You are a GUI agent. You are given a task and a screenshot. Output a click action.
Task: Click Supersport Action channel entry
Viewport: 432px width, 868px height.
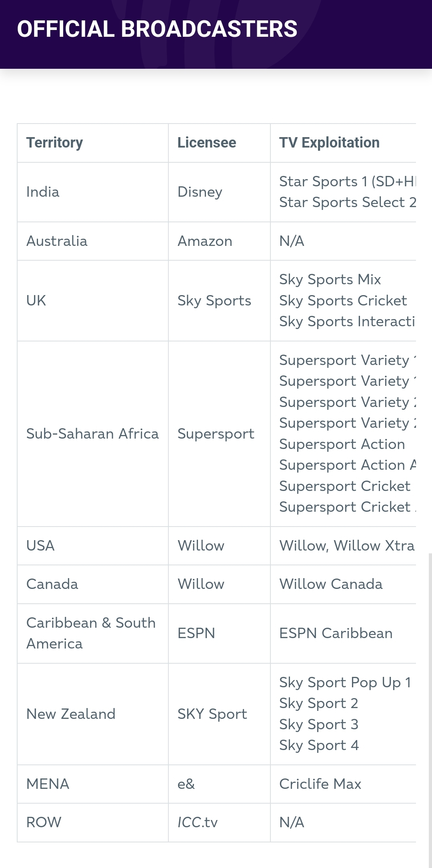342,444
